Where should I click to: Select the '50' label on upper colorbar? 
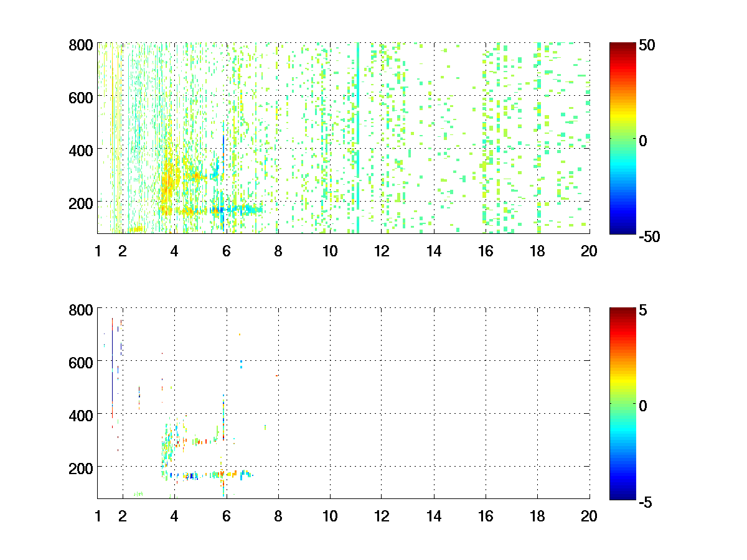pyautogui.click(x=647, y=46)
